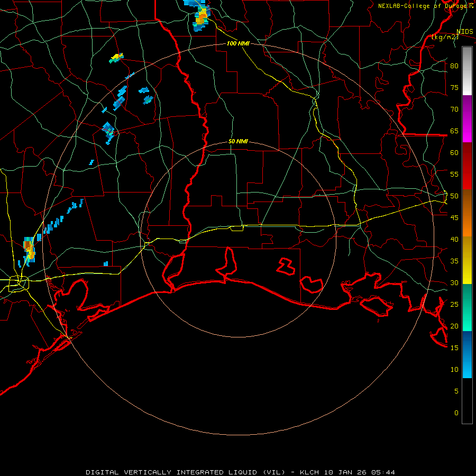Screen dimensions: 476x476
Task: Click the 10 value on color scale
Action: click(x=454, y=370)
